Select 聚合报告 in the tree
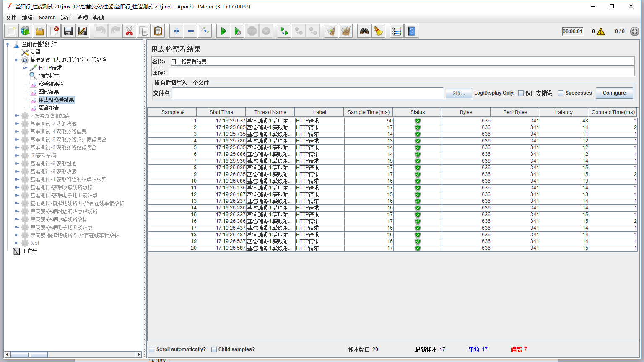Viewport: 644px width, 362px height. tap(49, 108)
